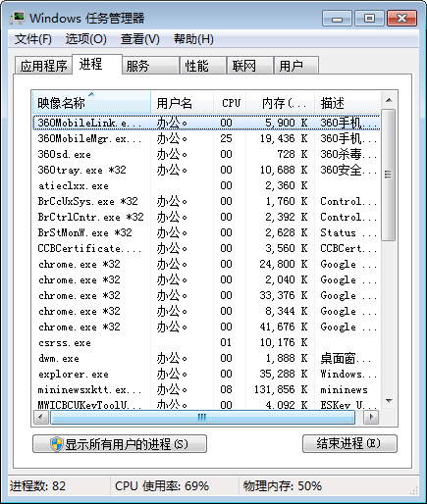Click the chrome.exe row using 8,344 K
Screen dimensions: 427x504
[x=206, y=311]
